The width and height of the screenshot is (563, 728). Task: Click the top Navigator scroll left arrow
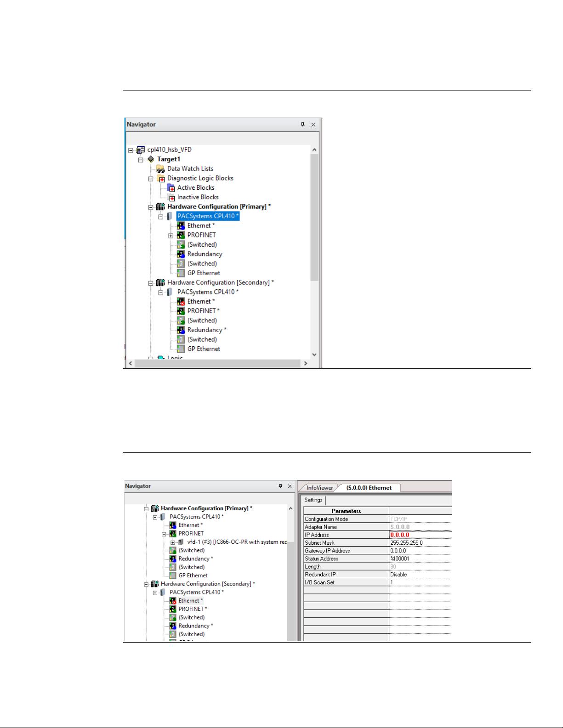tap(131, 363)
